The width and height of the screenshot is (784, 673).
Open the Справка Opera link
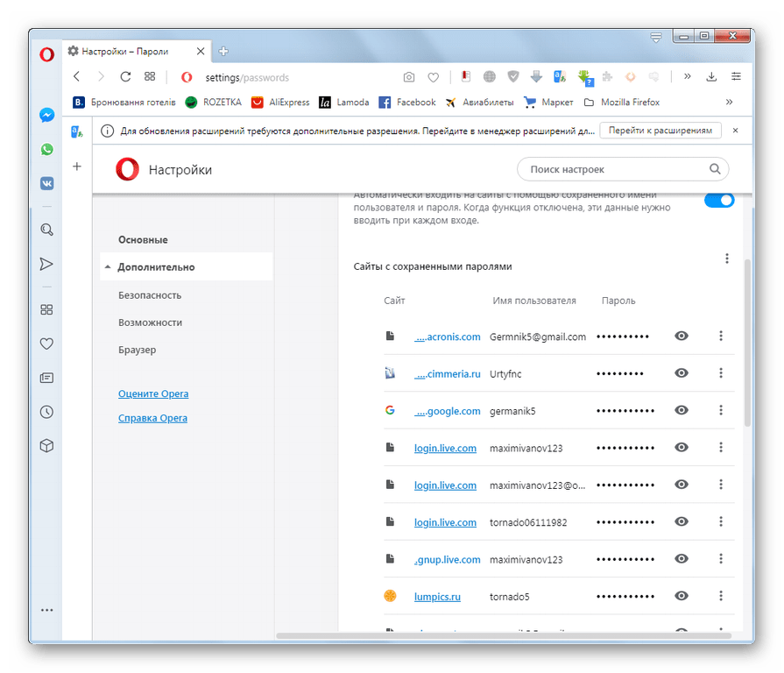click(x=152, y=419)
